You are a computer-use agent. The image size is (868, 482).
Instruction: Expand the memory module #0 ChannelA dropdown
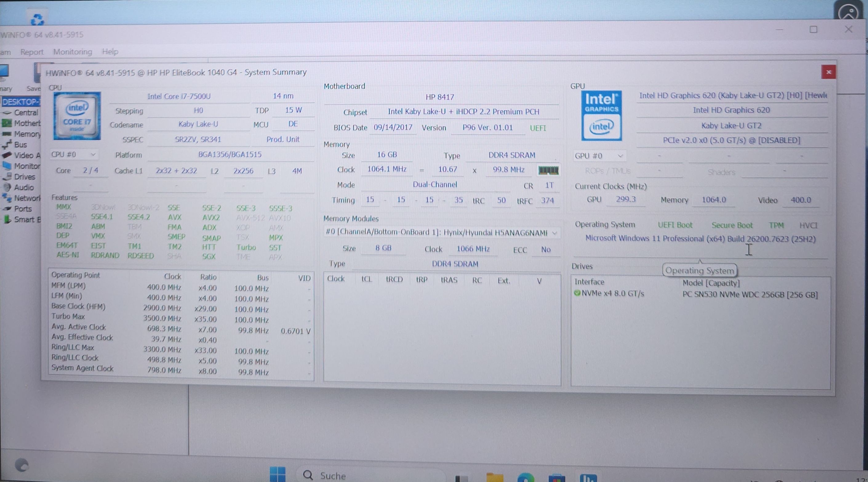(x=442, y=232)
